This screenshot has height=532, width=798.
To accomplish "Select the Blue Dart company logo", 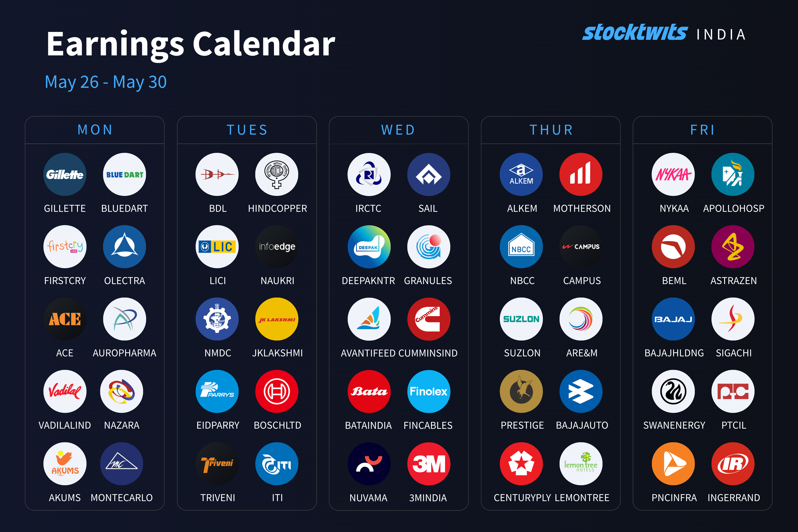I will coord(125,174).
